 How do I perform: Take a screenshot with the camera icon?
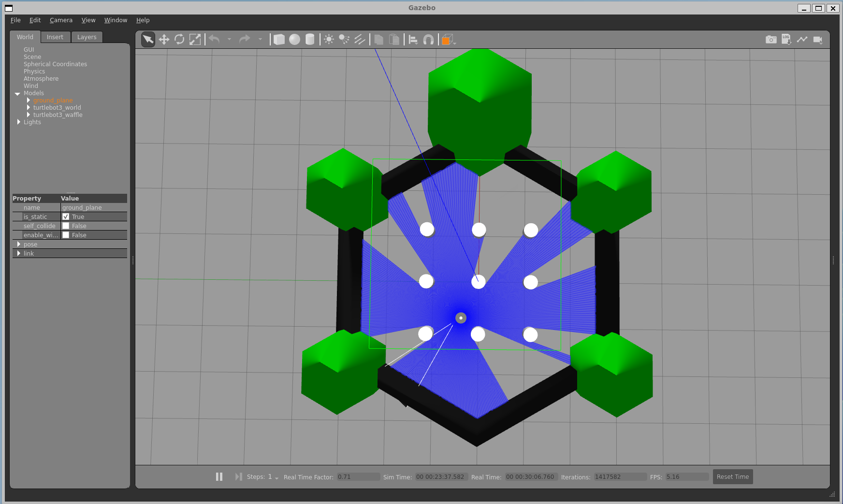point(770,39)
